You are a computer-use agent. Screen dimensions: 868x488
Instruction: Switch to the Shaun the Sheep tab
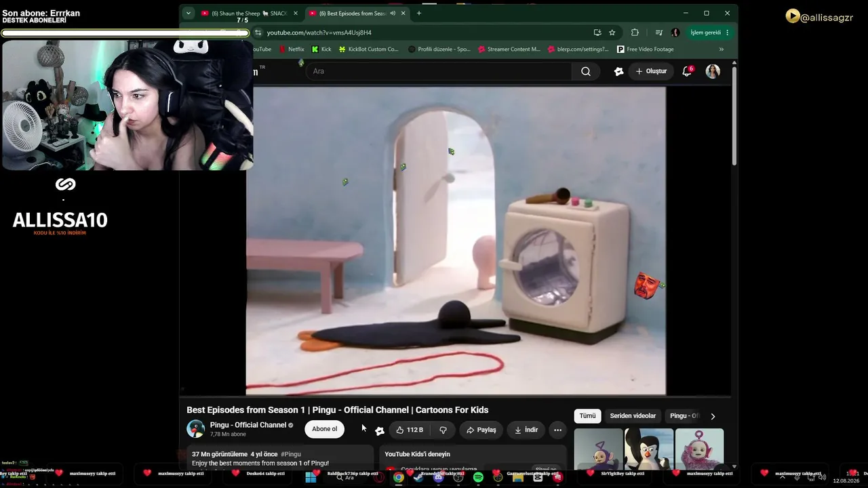coord(250,14)
